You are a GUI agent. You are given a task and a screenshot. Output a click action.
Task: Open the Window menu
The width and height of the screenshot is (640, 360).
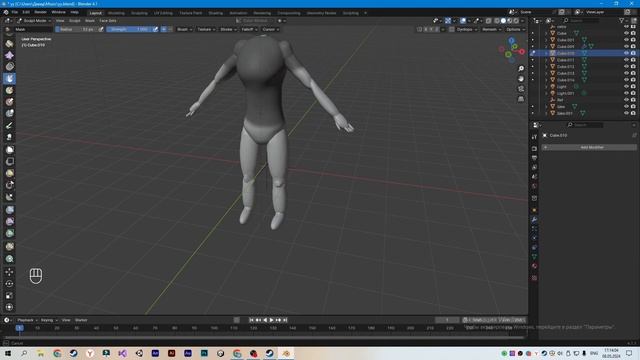pyautogui.click(x=58, y=12)
